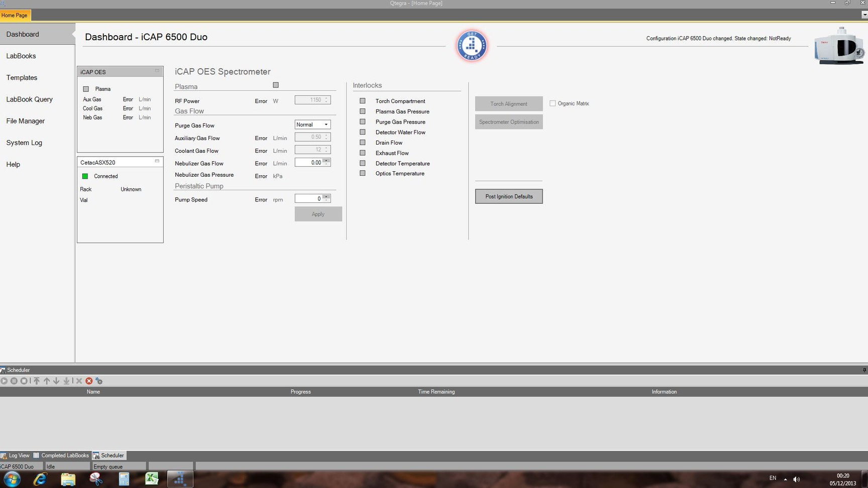Image resolution: width=868 pixels, height=488 pixels.
Task: Launch Internet Explorer from taskbar
Action: click(x=40, y=479)
